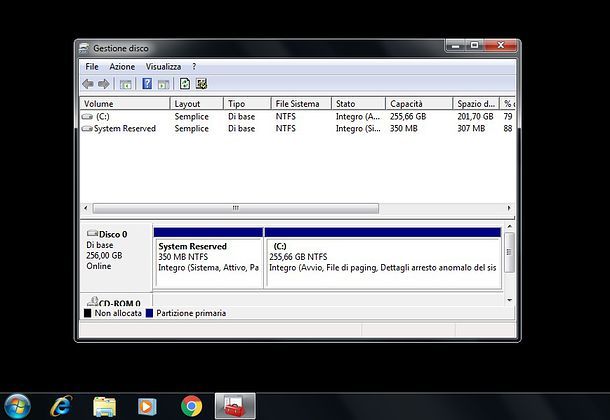
Task: Click the disk pane vertical scrollbar thumb
Action: click(509, 253)
